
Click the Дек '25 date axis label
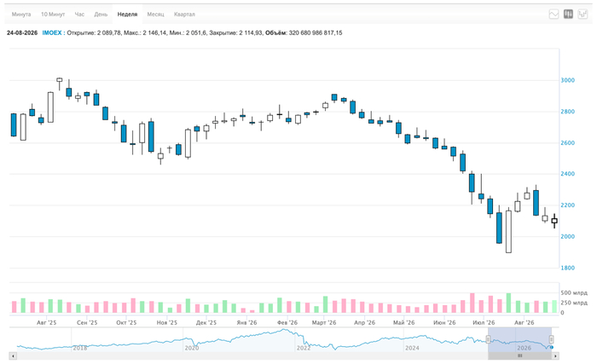point(206,322)
